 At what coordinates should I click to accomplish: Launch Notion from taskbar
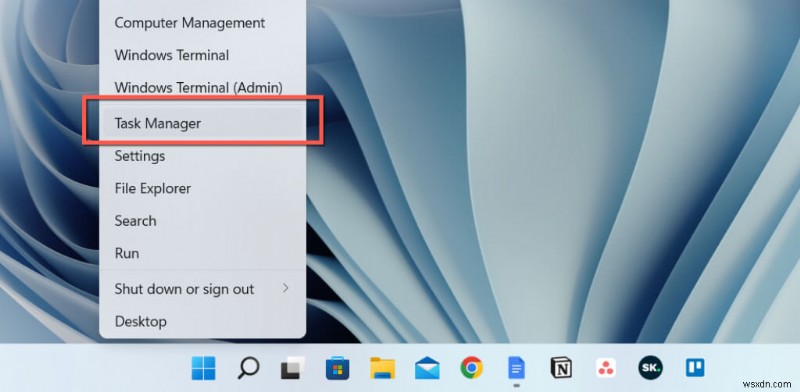tap(561, 368)
